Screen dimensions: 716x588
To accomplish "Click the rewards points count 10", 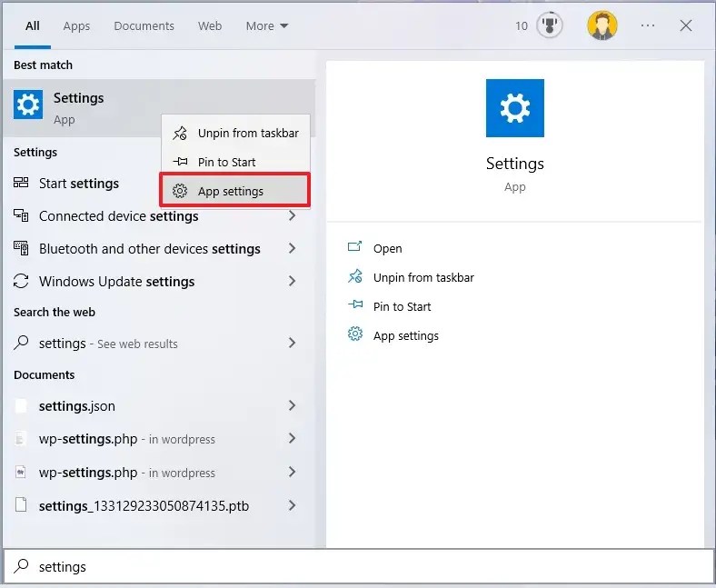I will coord(522,26).
